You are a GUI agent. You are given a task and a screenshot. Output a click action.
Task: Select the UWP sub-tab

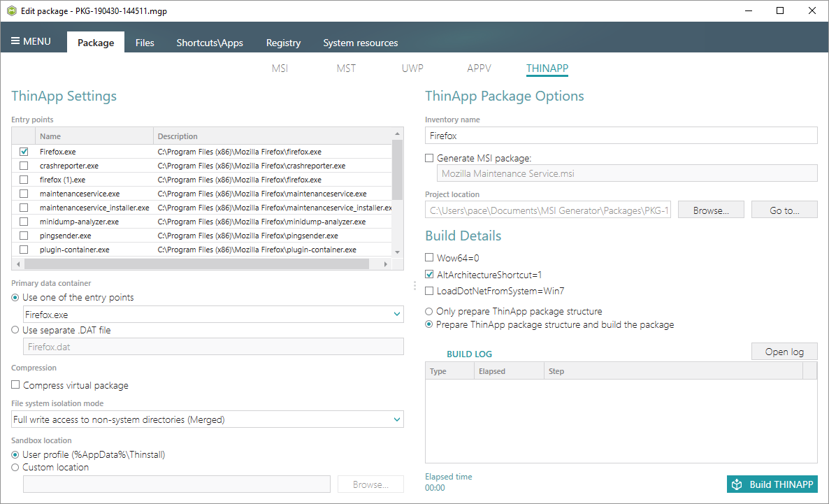pos(412,69)
